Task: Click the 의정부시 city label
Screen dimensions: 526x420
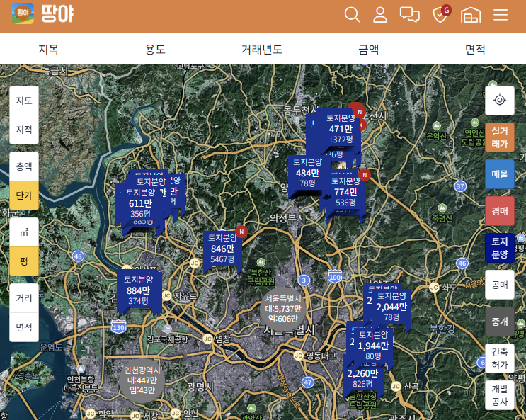Action: pos(287,219)
